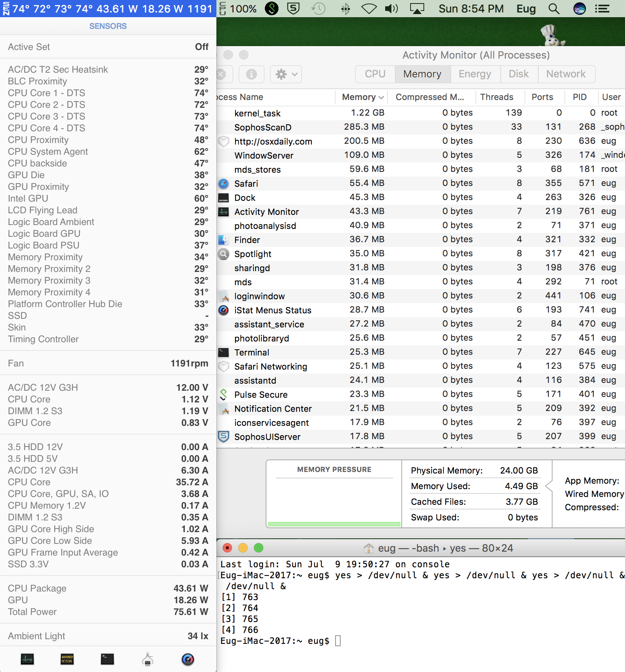The height and width of the screenshot is (672, 625).
Task: Click the Terminal command prompt line
Action: point(280,641)
